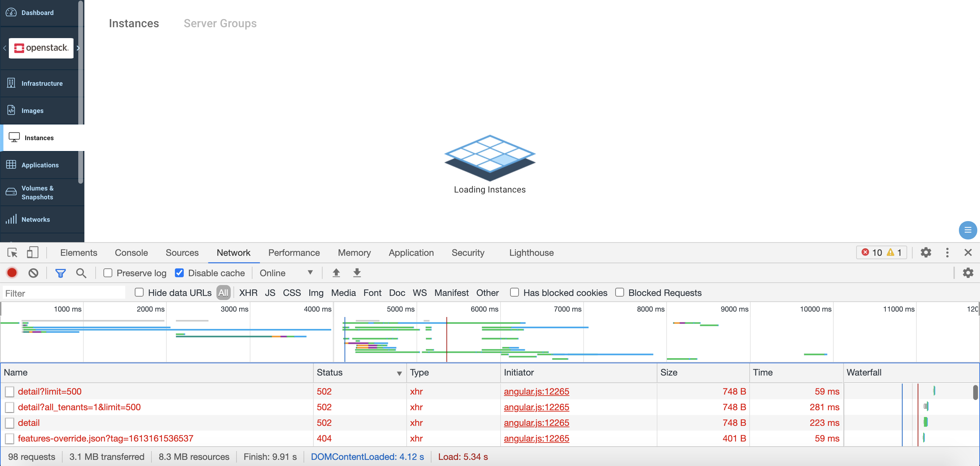
Task: Select checkbox for the plain detail request row
Action: click(10, 423)
